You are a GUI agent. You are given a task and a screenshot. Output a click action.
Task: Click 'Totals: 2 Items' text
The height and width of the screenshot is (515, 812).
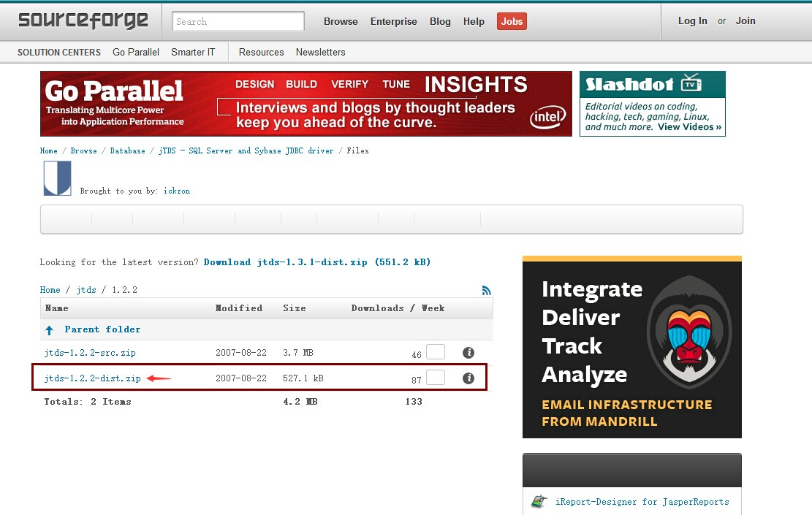click(x=88, y=402)
